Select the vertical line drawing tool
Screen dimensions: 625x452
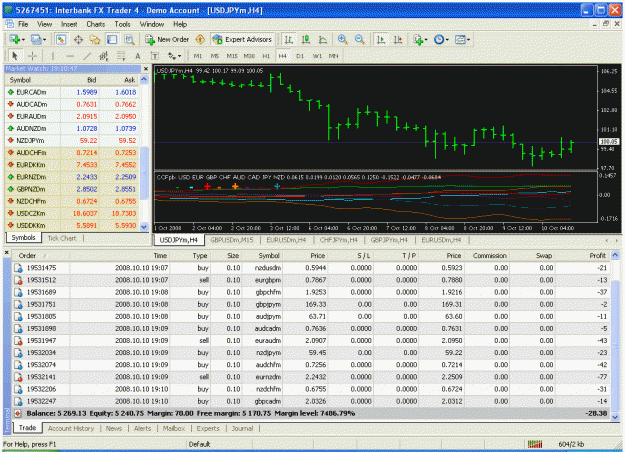(53, 56)
